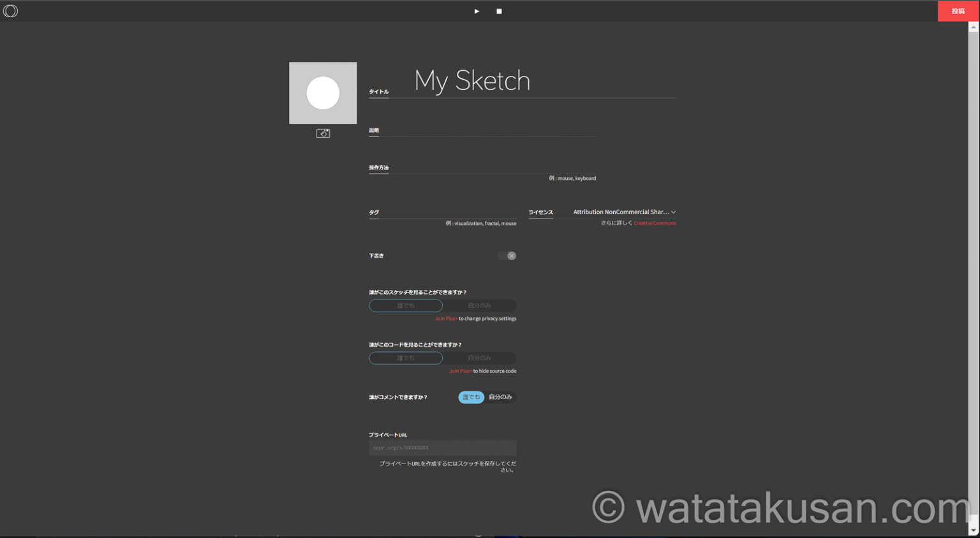Viewport: 980px width, 538px height.
Task: Open the ライセンス Attribution NonCommercial dropdown
Action: pos(623,212)
